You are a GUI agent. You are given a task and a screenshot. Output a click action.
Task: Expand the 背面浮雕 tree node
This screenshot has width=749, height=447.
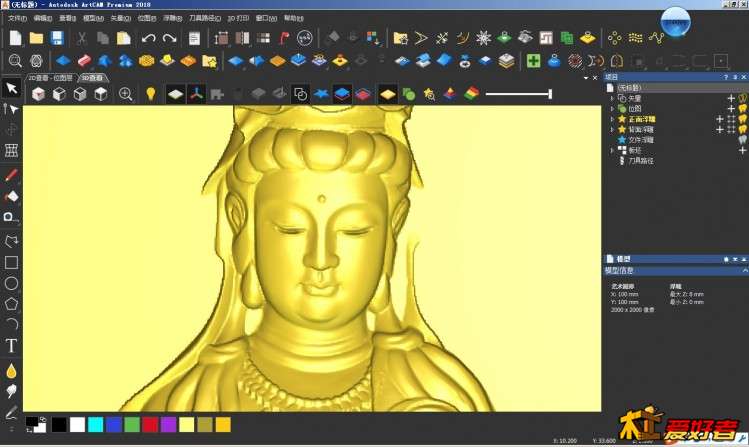pyautogui.click(x=612, y=129)
